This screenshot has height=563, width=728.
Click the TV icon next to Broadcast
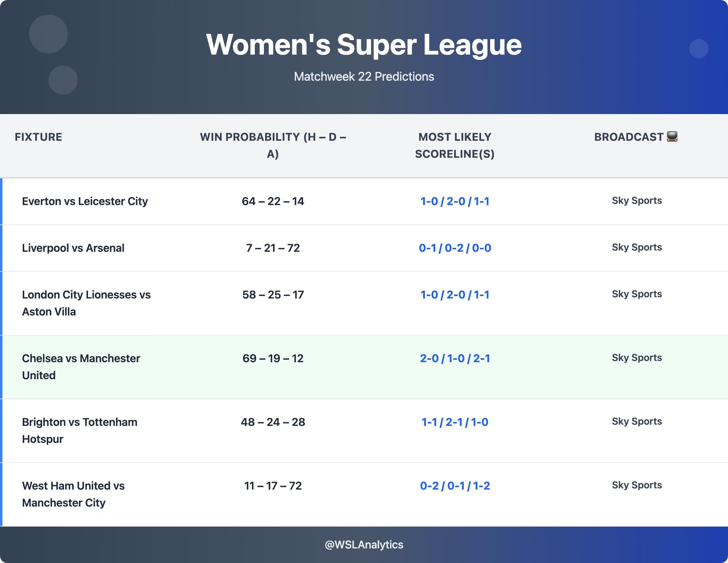pyautogui.click(x=672, y=137)
